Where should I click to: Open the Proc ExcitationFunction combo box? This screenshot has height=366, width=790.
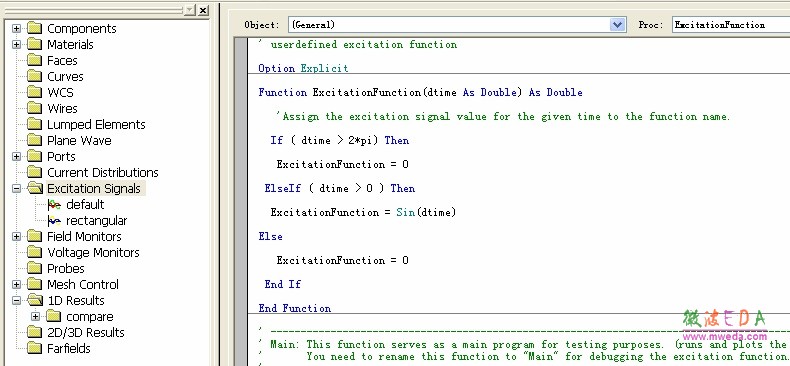(731, 25)
